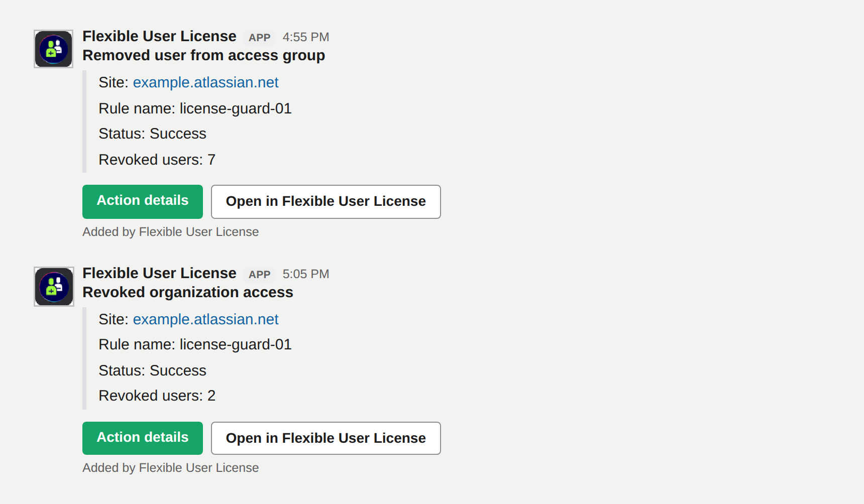This screenshot has height=504, width=864.
Task: Open the 5:05 PM message's app avatar
Action: [x=54, y=286]
